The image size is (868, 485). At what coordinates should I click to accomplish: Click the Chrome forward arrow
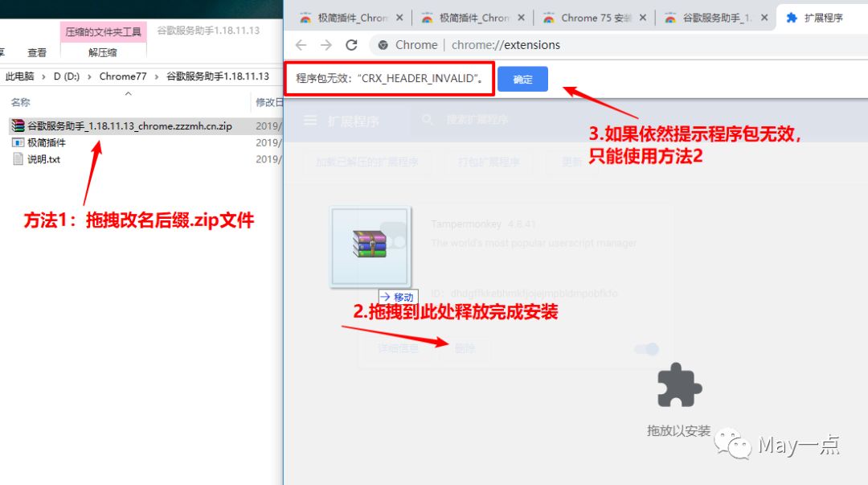pos(326,45)
